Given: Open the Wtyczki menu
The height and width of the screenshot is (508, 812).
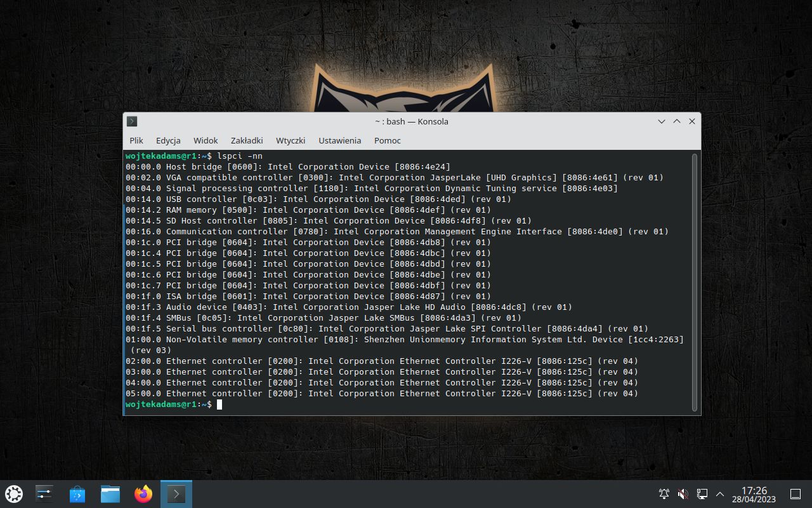Looking at the screenshot, I should coord(291,140).
